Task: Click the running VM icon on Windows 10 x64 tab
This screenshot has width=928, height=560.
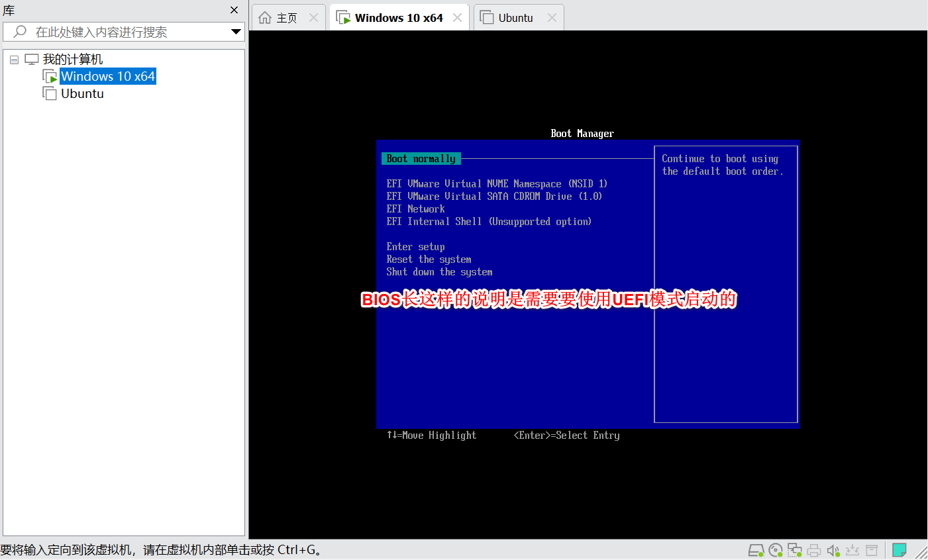Action: click(x=343, y=18)
